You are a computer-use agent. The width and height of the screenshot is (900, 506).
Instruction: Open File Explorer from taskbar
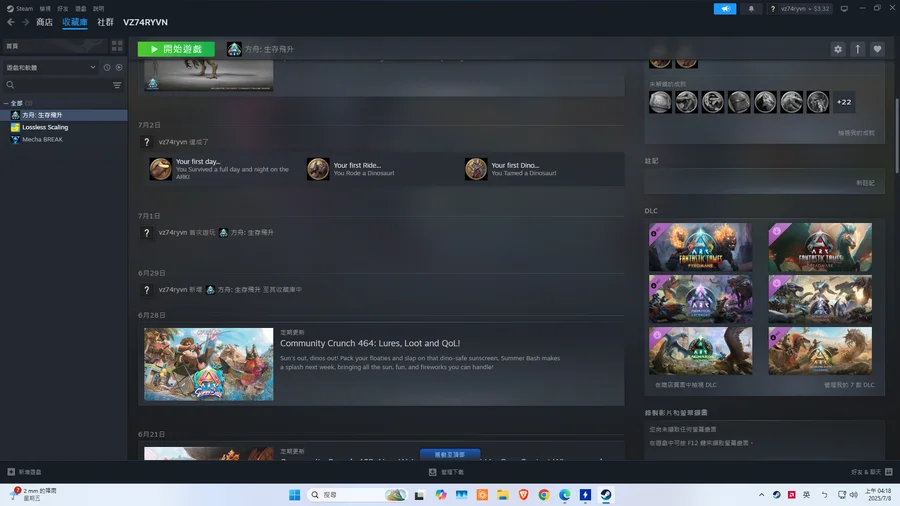click(x=503, y=495)
